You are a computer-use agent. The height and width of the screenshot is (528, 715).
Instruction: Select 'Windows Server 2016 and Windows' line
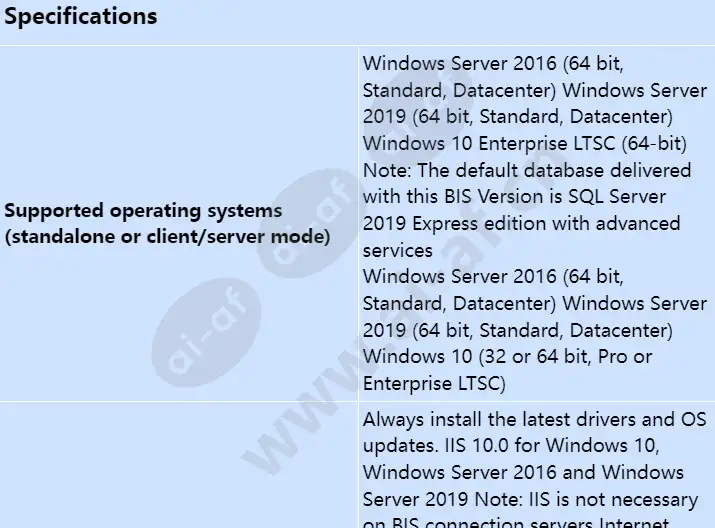[x=523, y=473]
